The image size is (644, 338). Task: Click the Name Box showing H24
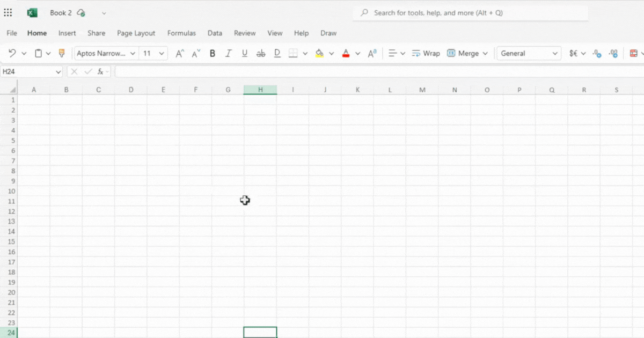coord(27,71)
